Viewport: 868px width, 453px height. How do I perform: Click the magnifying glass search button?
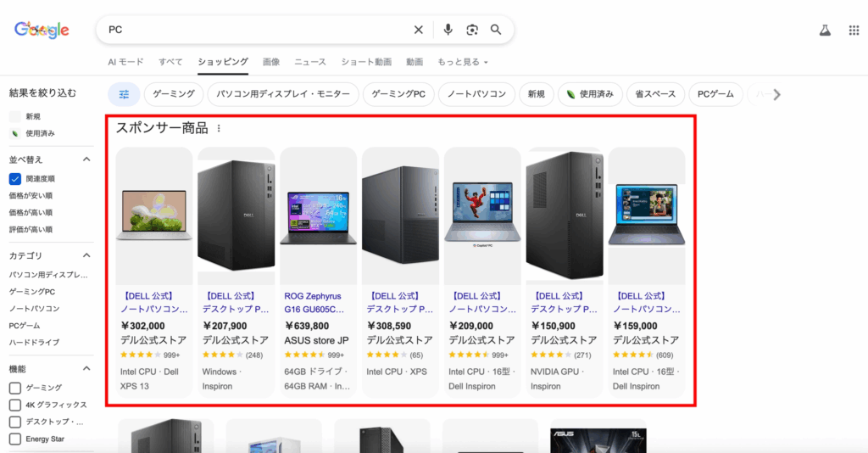pos(496,30)
